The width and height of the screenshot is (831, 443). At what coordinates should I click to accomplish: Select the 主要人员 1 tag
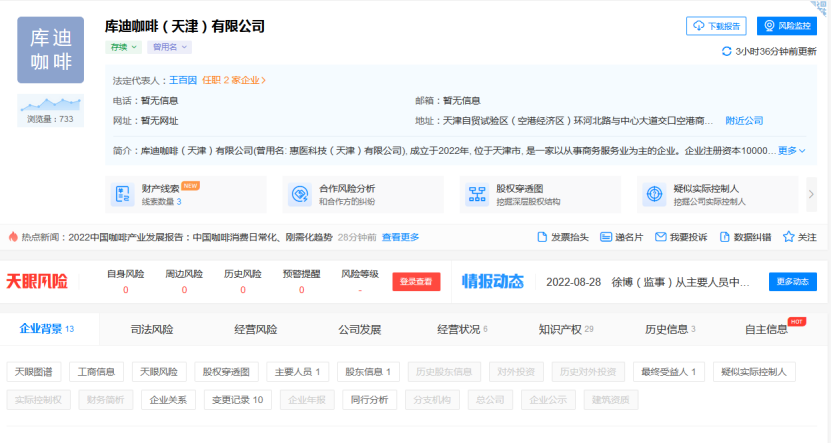click(x=297, y=372)
